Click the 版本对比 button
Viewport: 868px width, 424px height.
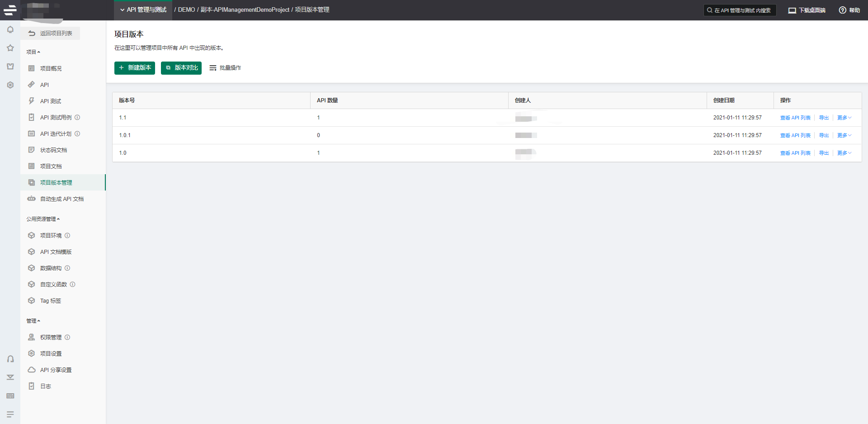click(x=181, y=68)
